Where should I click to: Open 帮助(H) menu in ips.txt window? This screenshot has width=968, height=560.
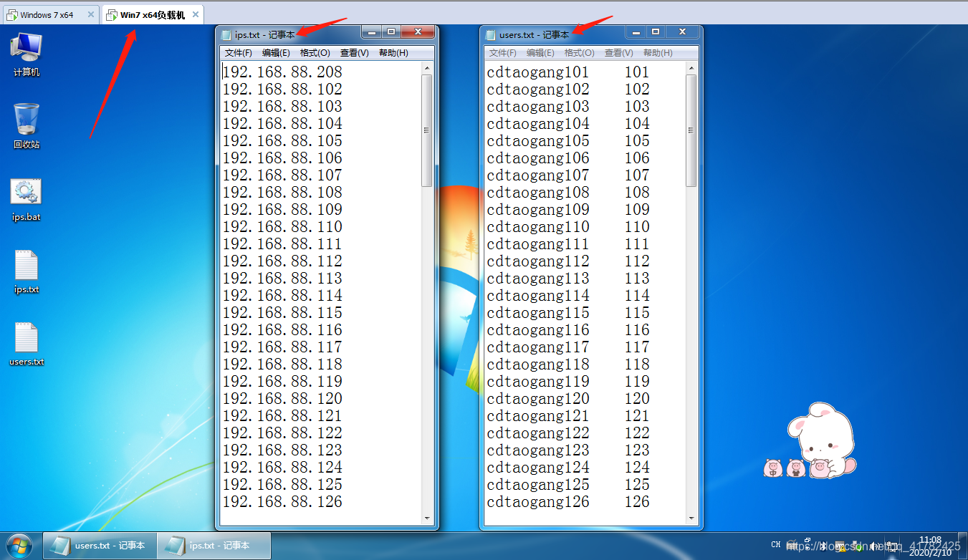click(x=393, y=53)
